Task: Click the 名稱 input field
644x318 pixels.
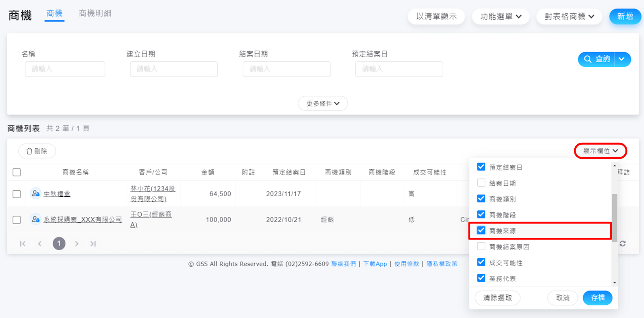Action: coord(65,69)
